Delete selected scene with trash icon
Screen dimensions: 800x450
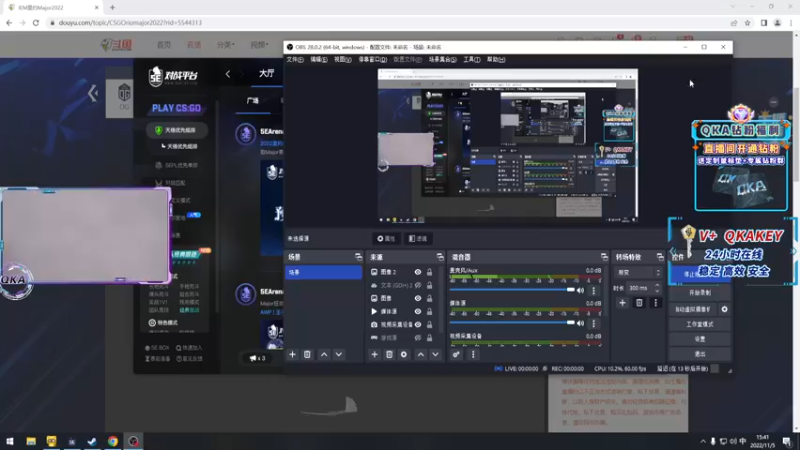pyautogui.click(x=307, y=355)
